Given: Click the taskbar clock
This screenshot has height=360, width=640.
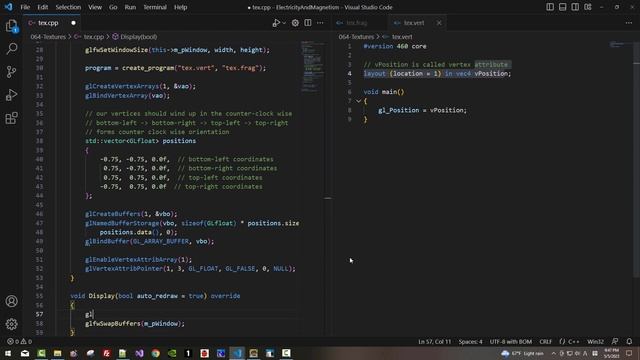Looking at the screenshot, I should (x=611, y=353).
